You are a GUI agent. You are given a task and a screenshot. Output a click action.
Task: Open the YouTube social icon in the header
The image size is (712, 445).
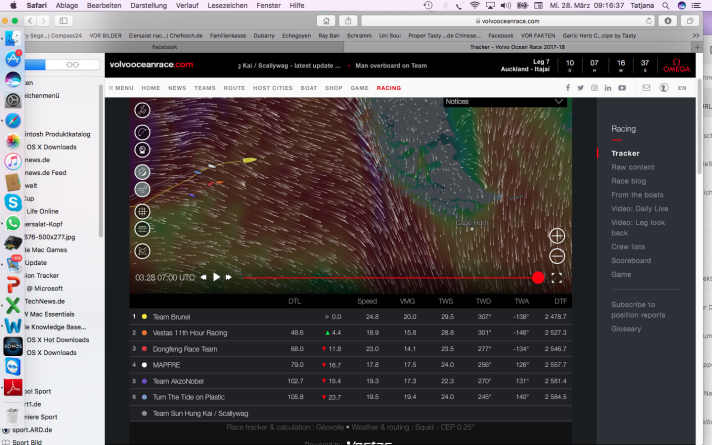pos(622,88)
